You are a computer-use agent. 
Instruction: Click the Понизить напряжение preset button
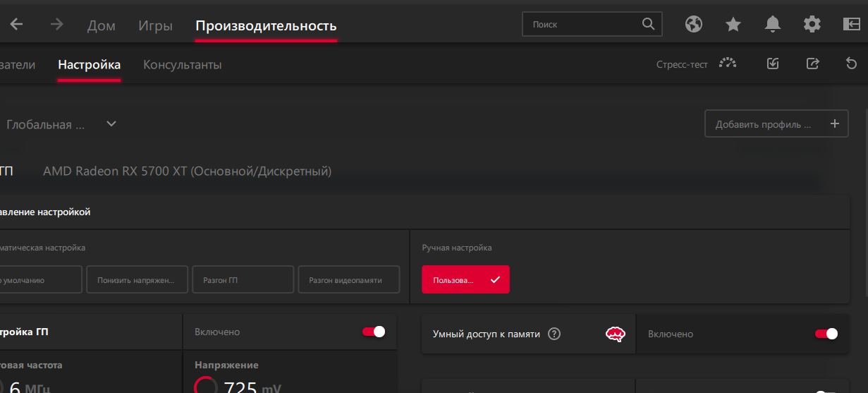[137, 279]
